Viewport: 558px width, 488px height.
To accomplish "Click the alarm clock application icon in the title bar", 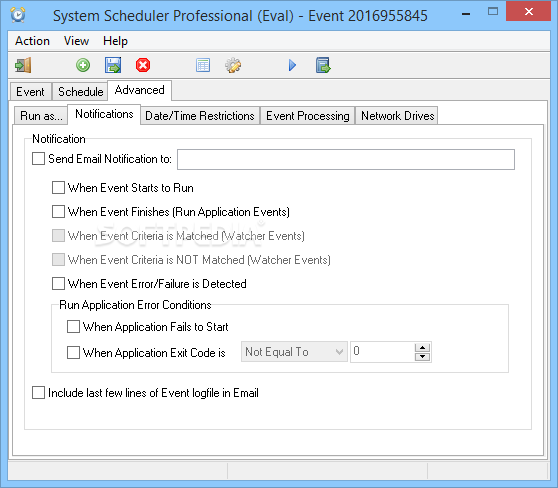I will tap(18, 15).
